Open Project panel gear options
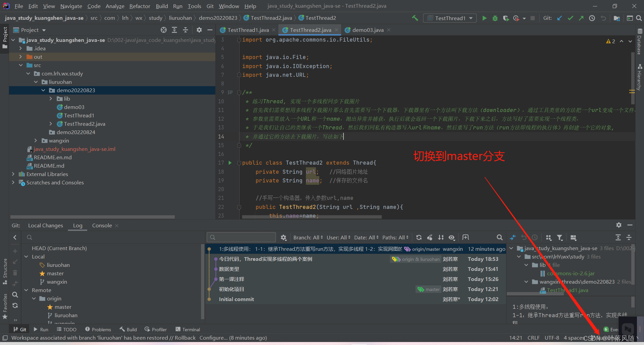Image resolution: width=644 pixels, height=345 pixels. [x=199, y=30]
